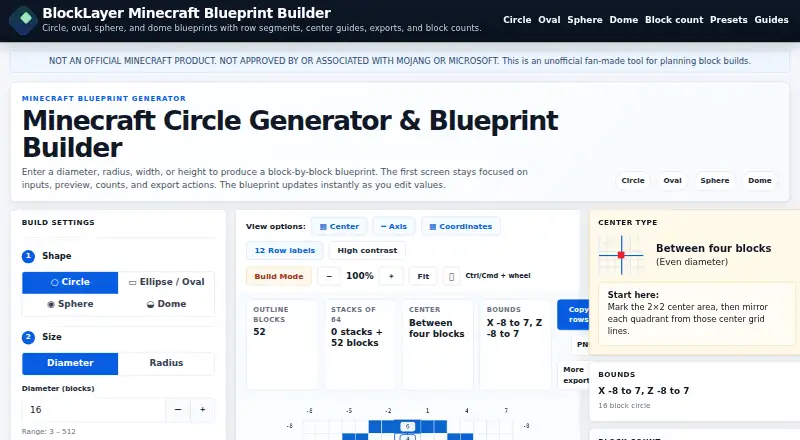Switch size mode to Diameter
The image size is (800, 440).
(70, 363)
